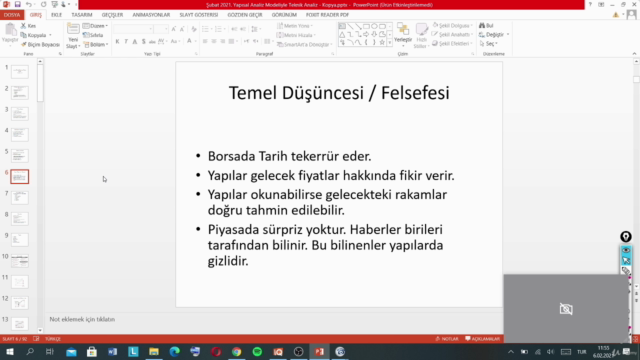Select the text box shape in gallery
The width and height of the screenshot is (640, 360).
click(x=342, y=26)
